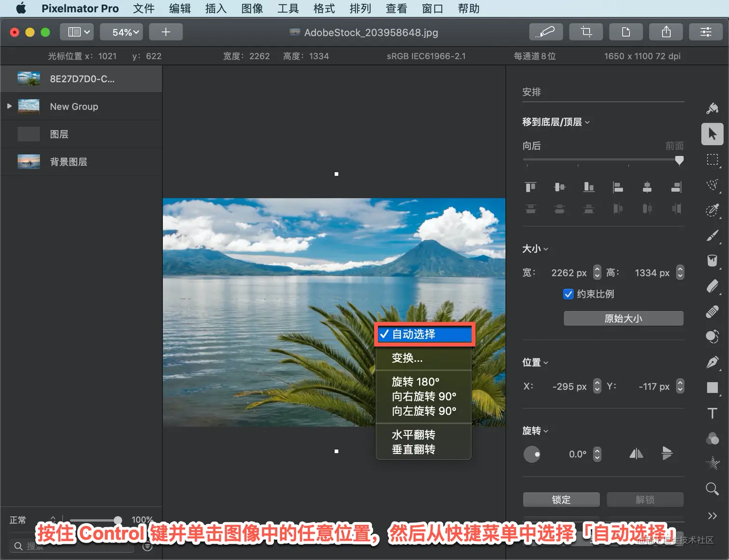
Task: Toggle the tool options sliders button
Action: click(x=706, y=32)
